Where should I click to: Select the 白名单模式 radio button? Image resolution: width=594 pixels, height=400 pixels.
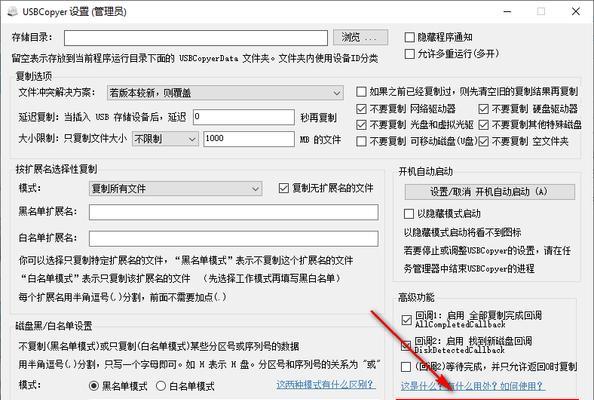[161, 386]
